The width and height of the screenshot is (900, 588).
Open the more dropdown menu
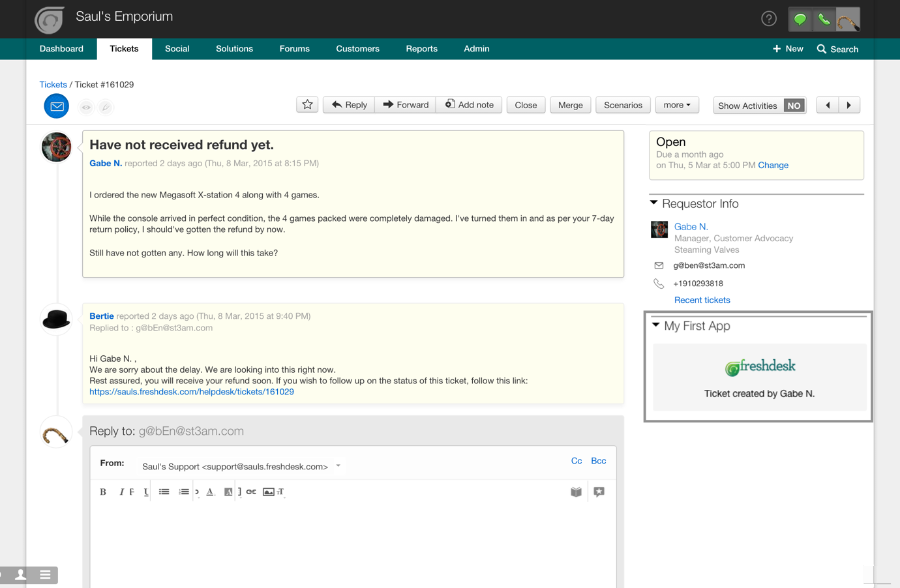677,105
